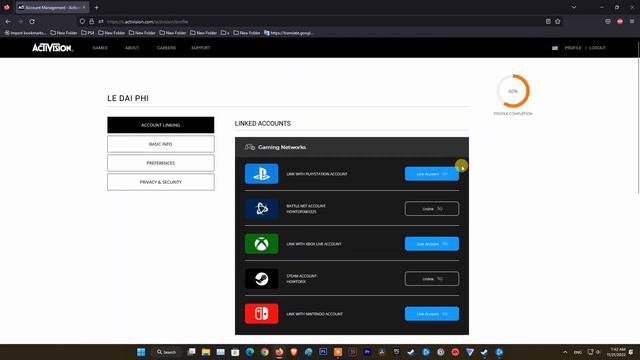Click the PlayStation network icon
This screenshot has height=360, width=640.
(x=262, y=174)
